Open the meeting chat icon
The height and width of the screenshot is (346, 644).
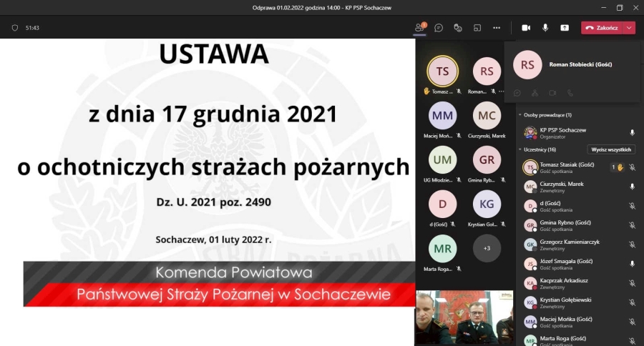click(439, 28)
